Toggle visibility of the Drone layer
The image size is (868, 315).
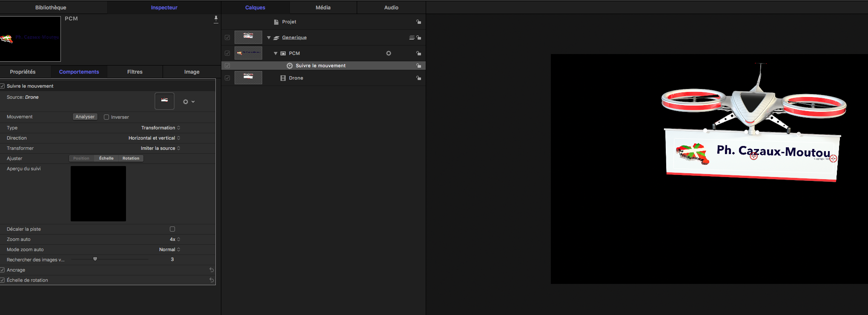tap(227, 78)
